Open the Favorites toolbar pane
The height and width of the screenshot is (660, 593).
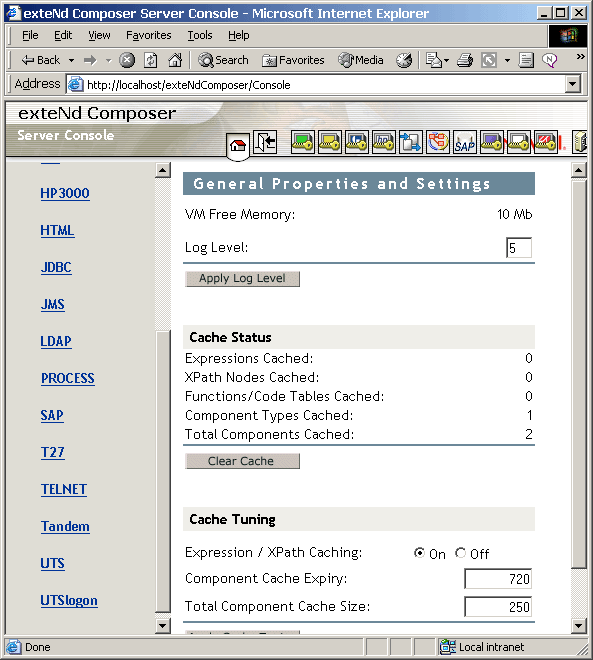coord(293,61)
